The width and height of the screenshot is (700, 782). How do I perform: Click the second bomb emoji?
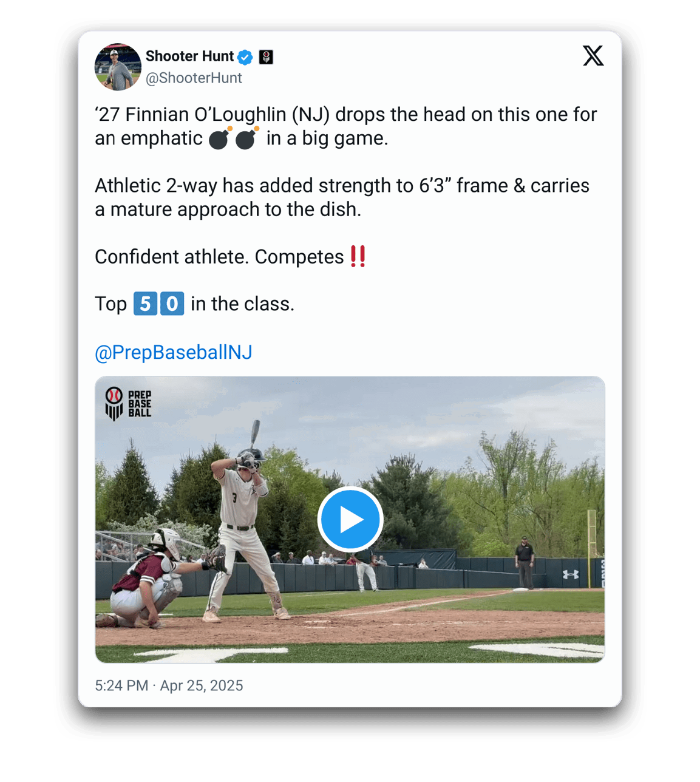[x=246, y=138]
